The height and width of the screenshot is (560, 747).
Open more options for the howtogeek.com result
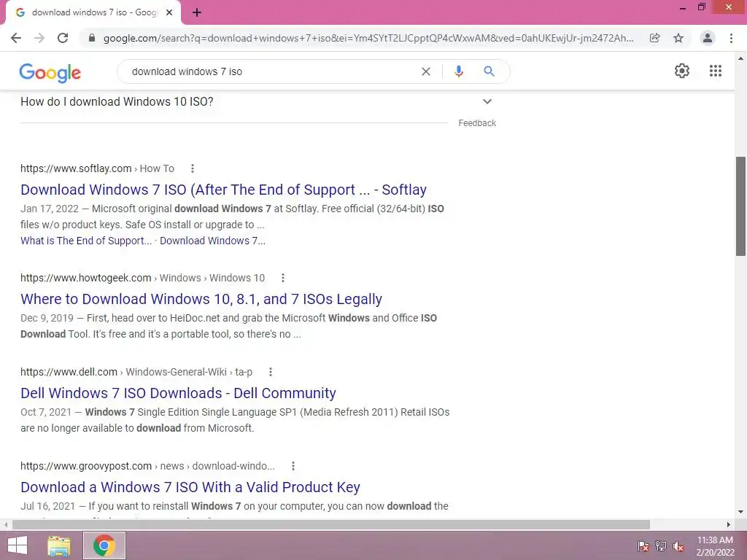click(283, 278)
